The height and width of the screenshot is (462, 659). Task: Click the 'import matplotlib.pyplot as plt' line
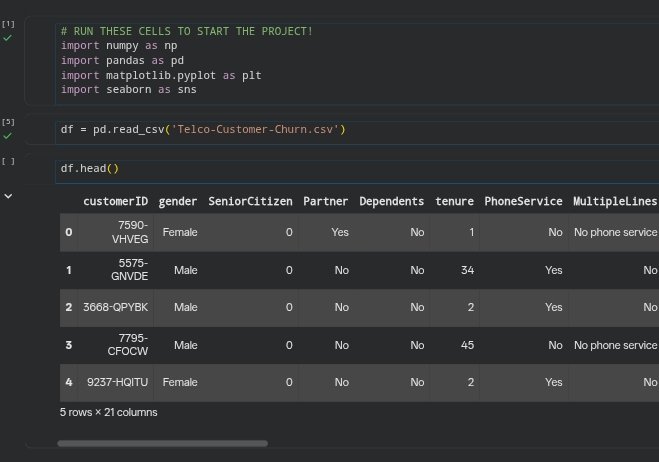pyautogui.click(x=161, y=75)
